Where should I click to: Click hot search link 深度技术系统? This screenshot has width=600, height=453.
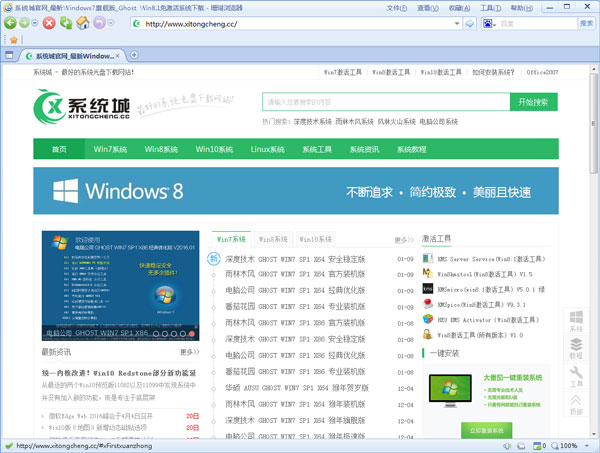click(313, 121)
